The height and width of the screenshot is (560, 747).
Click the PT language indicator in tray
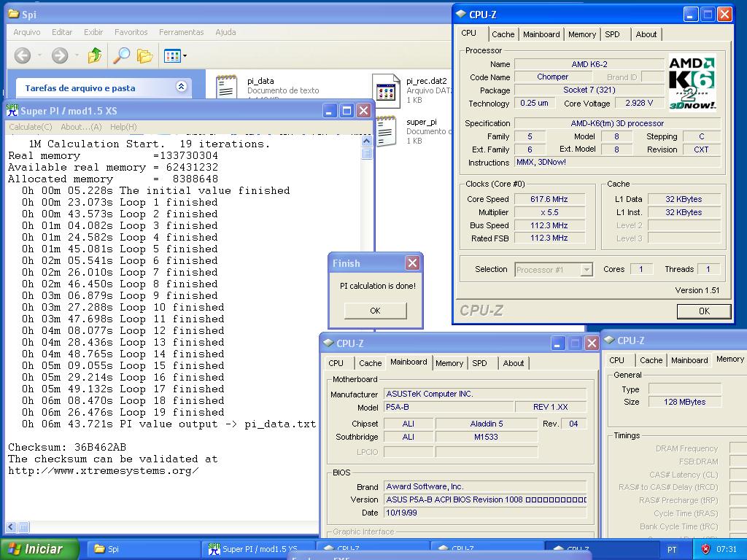coord(672,550)
